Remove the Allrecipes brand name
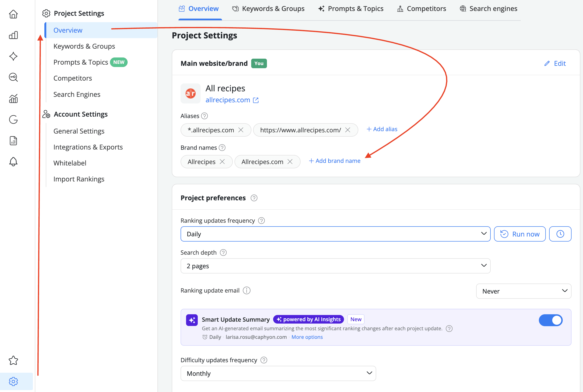The width and height of the screenshot is (583, 392). (222, 161)
